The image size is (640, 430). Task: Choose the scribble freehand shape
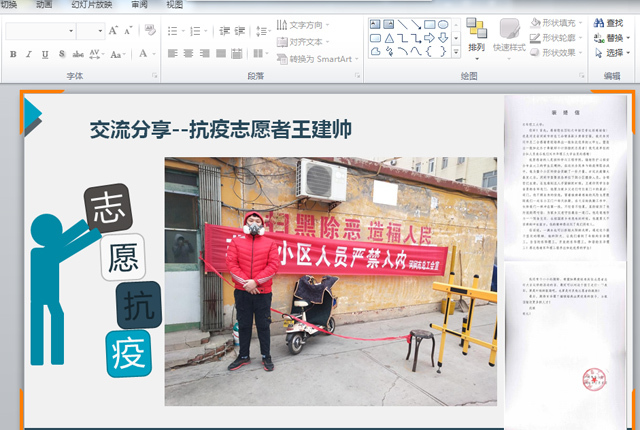(x=389, y=52)
